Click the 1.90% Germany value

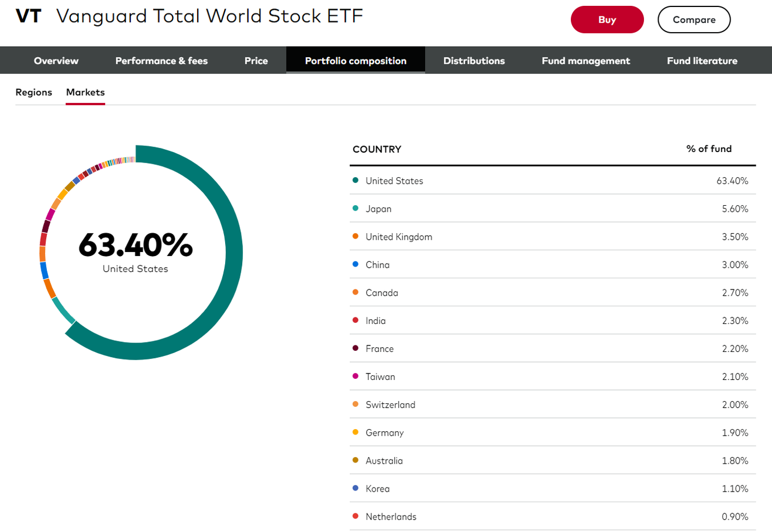[x=735, y=433]
